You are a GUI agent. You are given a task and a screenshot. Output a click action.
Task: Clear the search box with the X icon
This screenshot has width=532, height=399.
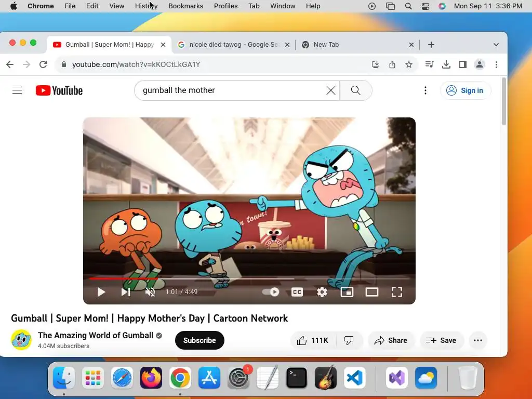click(331, 90)
